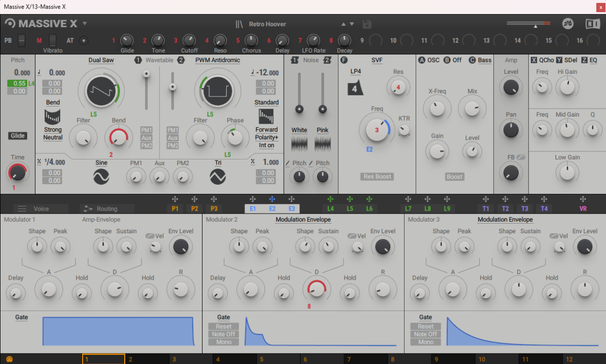606x364 pixels.
Task: Toggle PM1 on oscillator 1
Action: [146, 130]
